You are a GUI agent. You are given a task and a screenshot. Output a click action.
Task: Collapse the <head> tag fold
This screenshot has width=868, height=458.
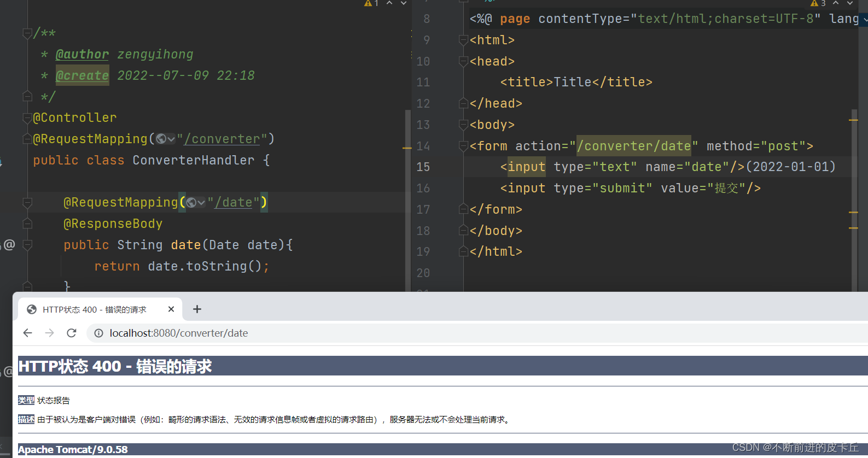(x=463, y=61)
